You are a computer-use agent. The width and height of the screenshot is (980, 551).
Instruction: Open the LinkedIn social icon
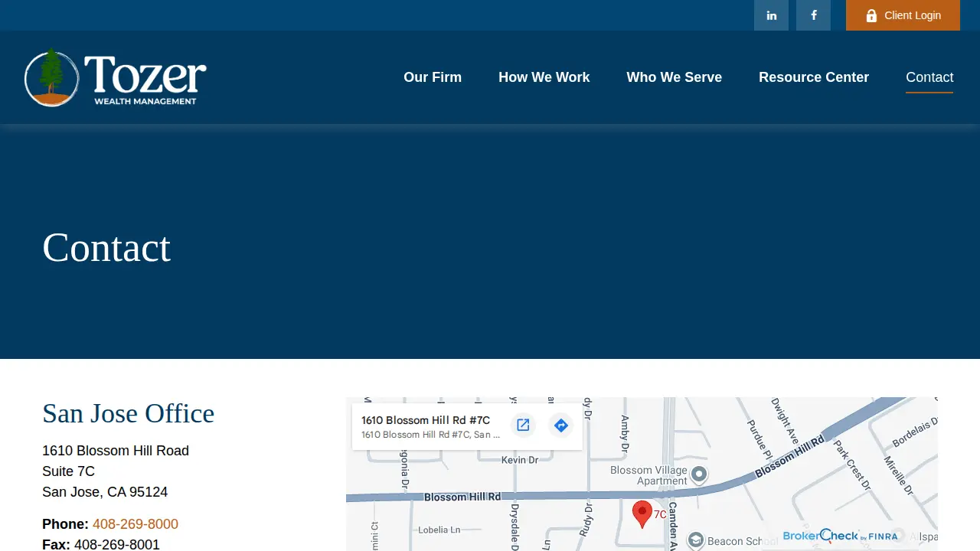coord(771,15)
